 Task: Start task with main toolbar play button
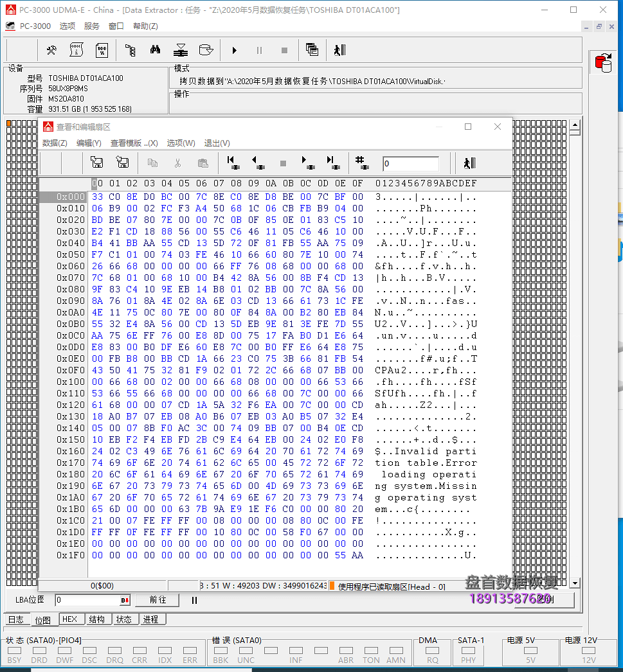tap(234, 51)
